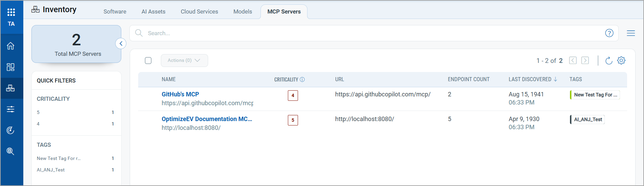Open the globe search sidebar icon
Screen dimensions: 644x186
pyautogui.click(x=11, y=151)
